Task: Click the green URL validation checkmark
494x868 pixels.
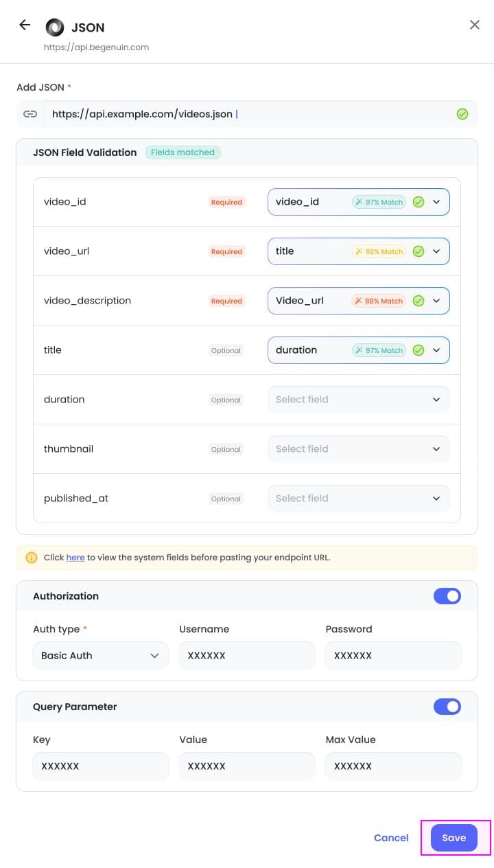Action: 462,114
